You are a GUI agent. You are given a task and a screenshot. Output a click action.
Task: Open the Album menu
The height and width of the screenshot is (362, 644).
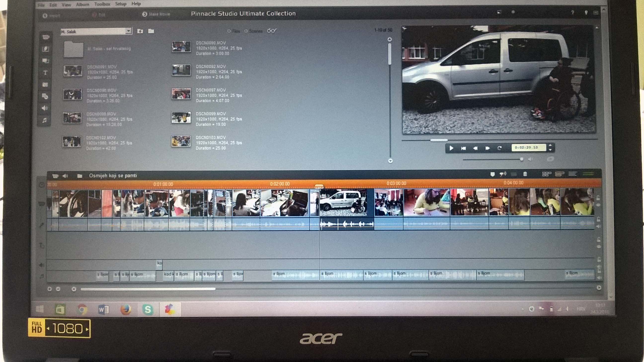pyautogui.click(x=82, y=4)
